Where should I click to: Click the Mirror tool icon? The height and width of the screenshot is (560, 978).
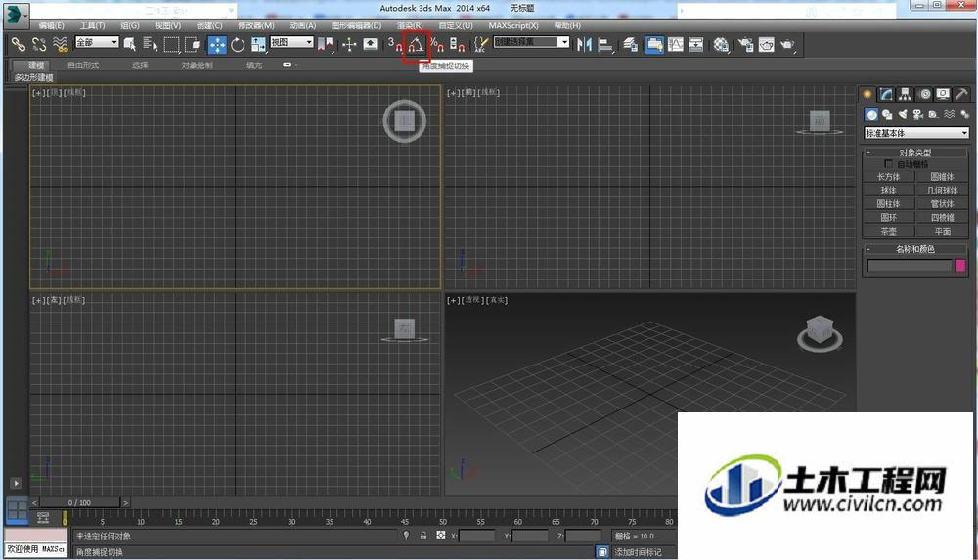[585, 44]
